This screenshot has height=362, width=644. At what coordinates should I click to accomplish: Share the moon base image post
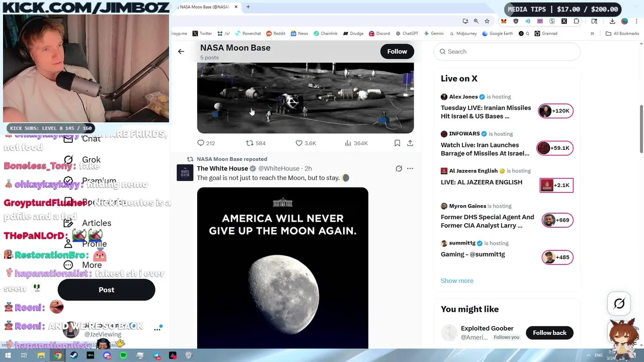(410, 143)
